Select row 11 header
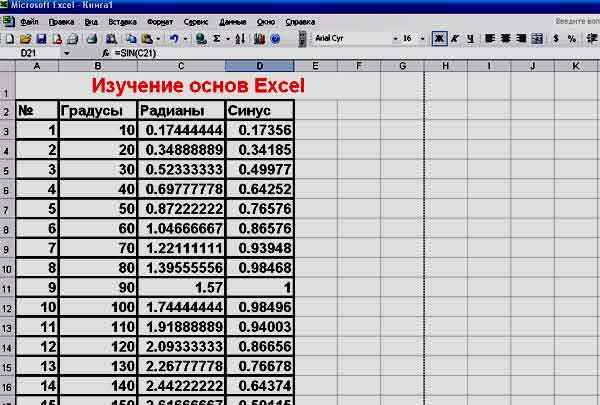The width and height of the screenshot is (600, 405). pos(7,288)
